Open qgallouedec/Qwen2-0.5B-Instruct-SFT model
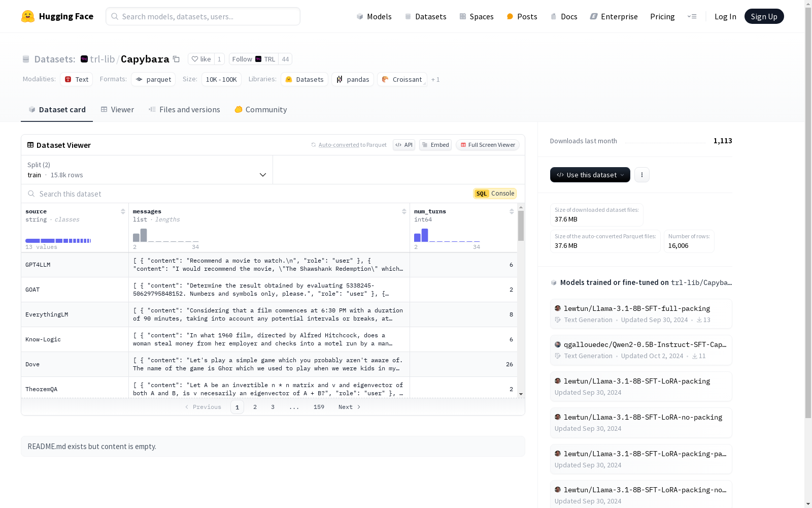The width and height of the screenshot is (812, 508). [640, 350]
